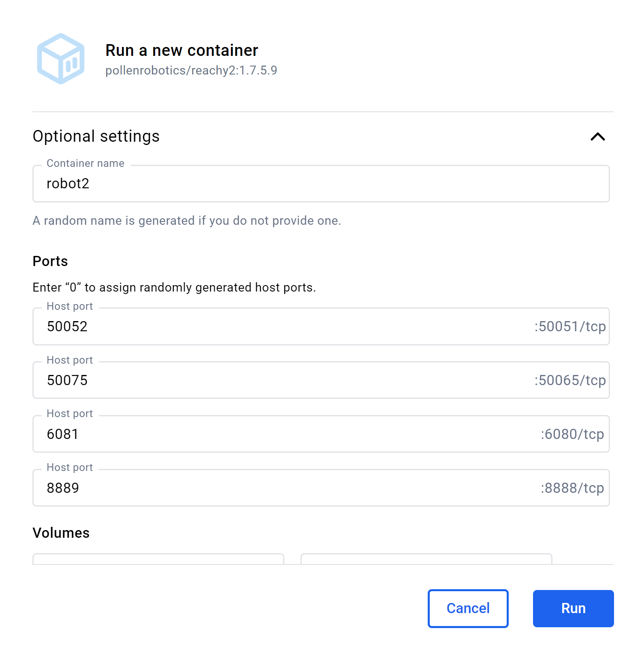Click the pollenrobotics/reachy2:1.7.5.9 image name
The height and width of the screenshot is (656, 644).
[191, 70]
